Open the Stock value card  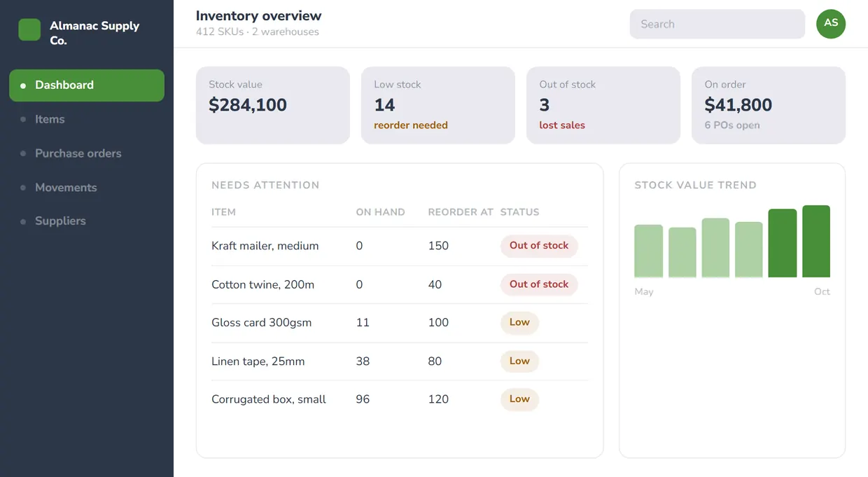coord(273,105)
